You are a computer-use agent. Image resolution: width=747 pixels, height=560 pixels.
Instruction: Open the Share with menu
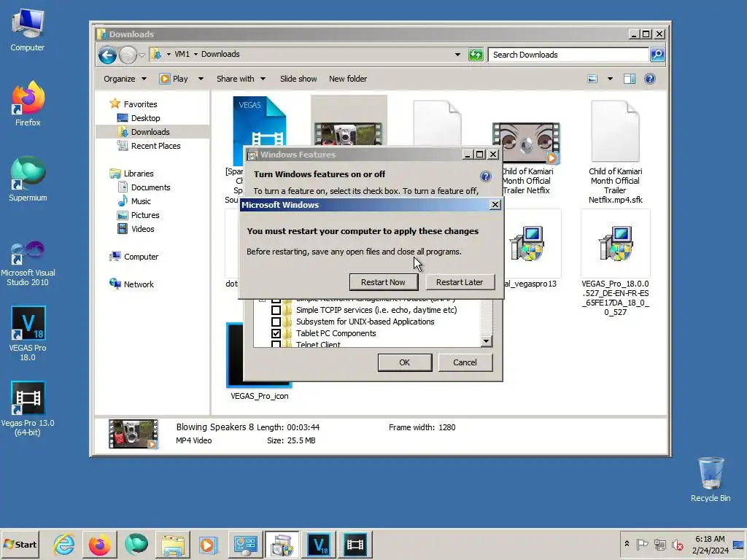pyautogui.click(x=241, y=79)
